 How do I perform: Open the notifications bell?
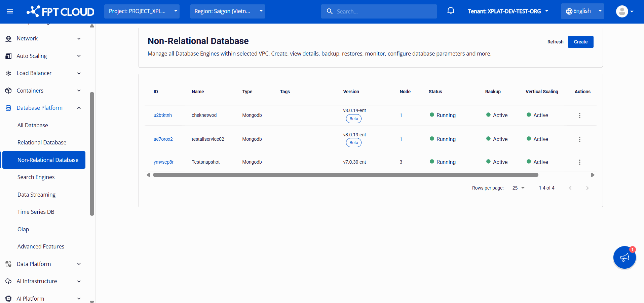(x=451, y=11)
